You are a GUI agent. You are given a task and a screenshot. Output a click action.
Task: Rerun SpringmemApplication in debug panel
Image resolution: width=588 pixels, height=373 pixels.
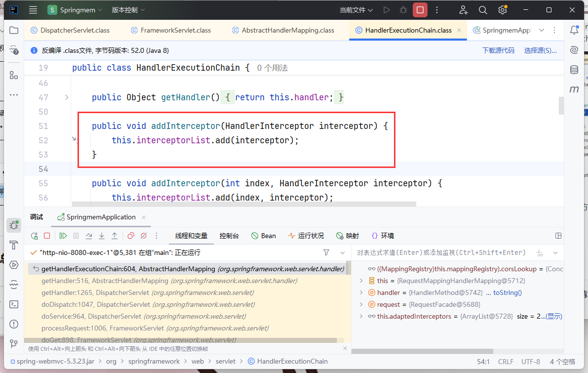34,236
